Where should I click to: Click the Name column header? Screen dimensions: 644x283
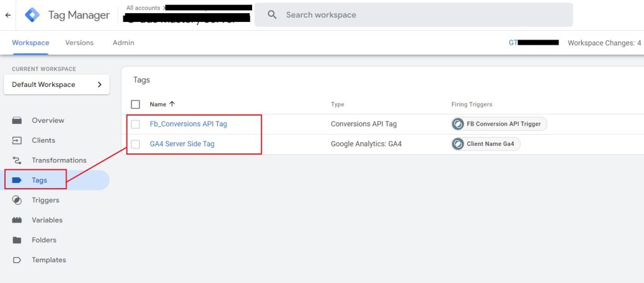(158, 104)
